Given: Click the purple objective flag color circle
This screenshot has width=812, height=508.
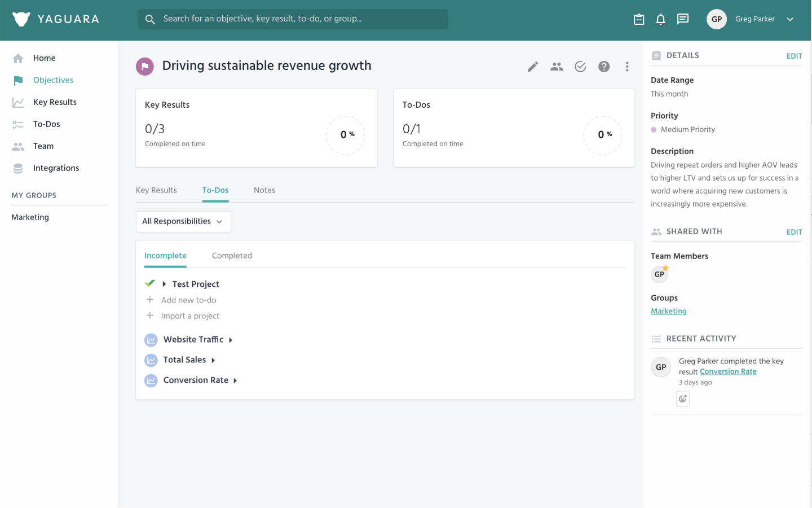Looking at the screenshot, I should coord(145,66).
